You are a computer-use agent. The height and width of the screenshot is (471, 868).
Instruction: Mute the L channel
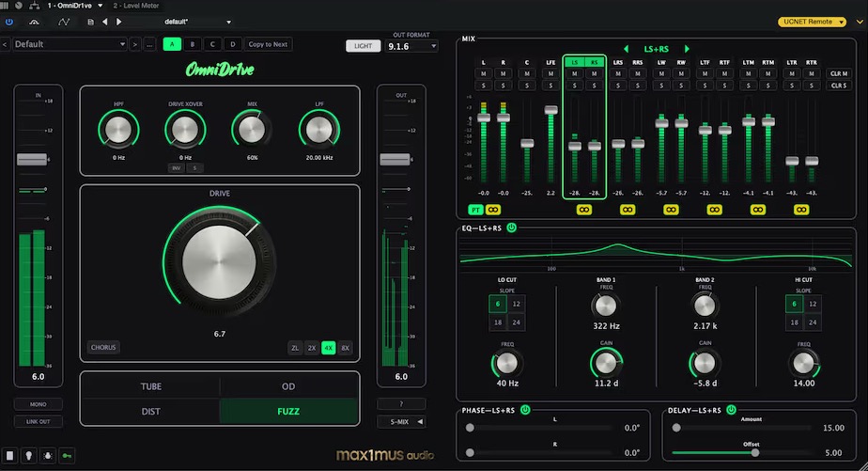click(x=483, y=73)
